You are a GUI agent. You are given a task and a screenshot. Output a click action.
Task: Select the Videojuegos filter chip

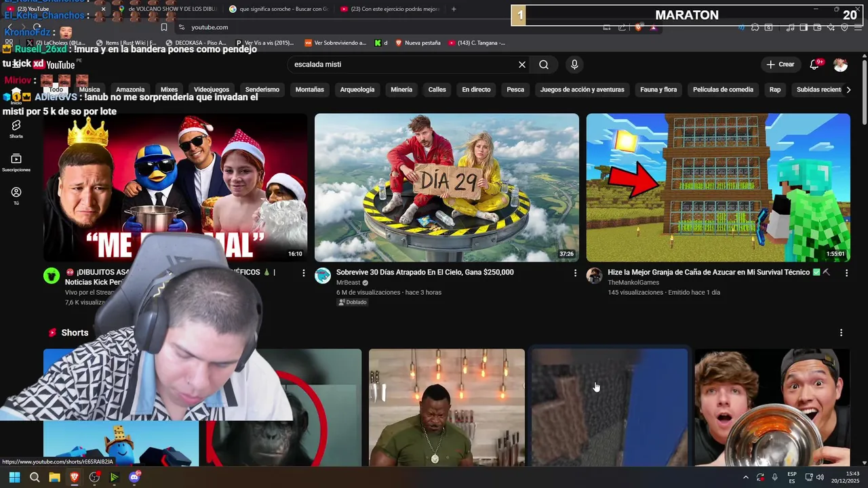(x=212, y=89)
